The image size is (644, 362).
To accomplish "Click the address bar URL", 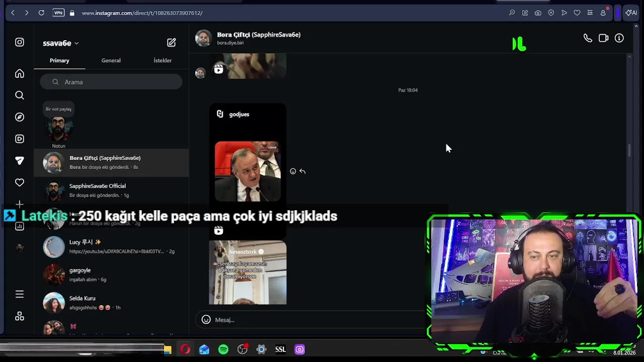I will (x=142, y=13).
